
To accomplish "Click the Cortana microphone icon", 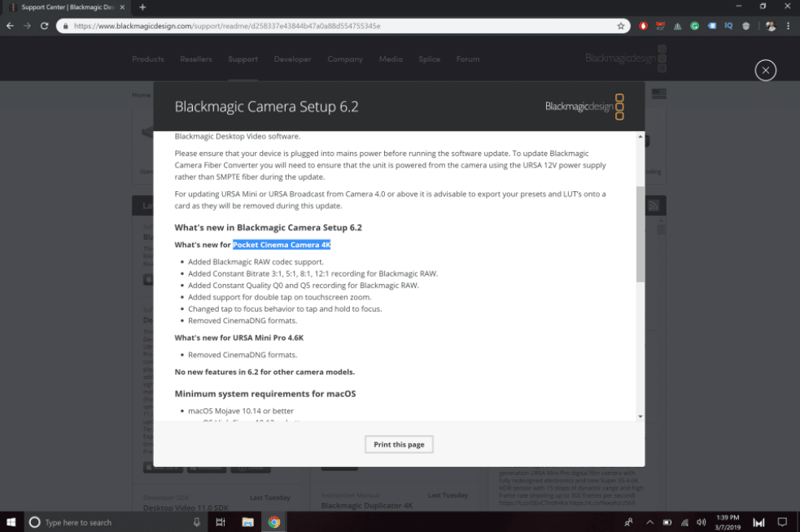I will click(196, 522).
